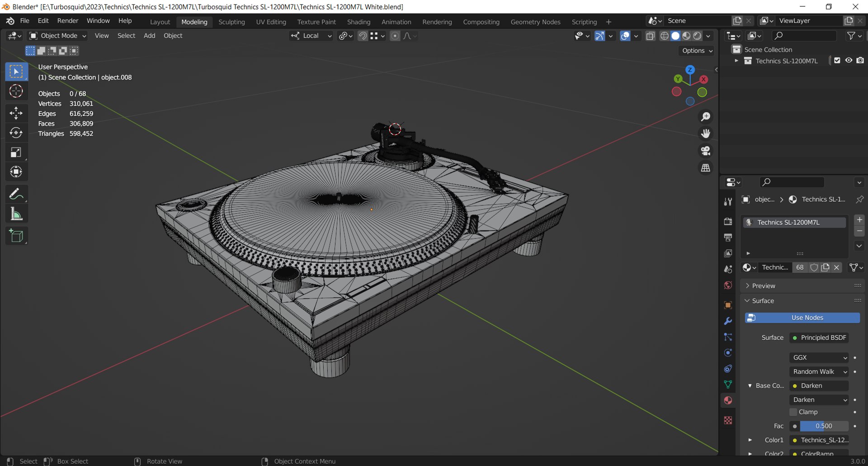Toggle render camera icon for Technics SL-1200M7L collection

(x=860, y=61)
